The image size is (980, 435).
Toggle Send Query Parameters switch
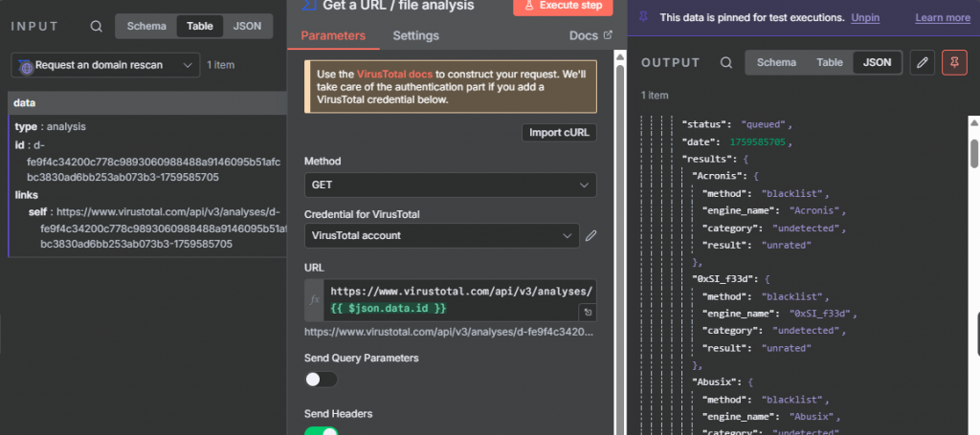321,380
